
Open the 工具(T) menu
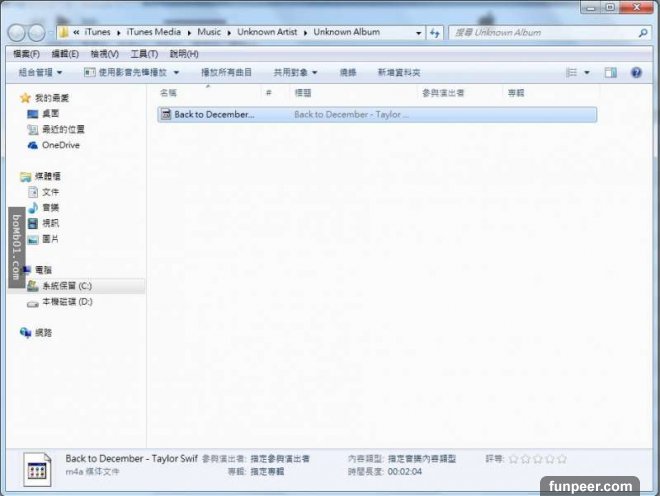point(144,54)
